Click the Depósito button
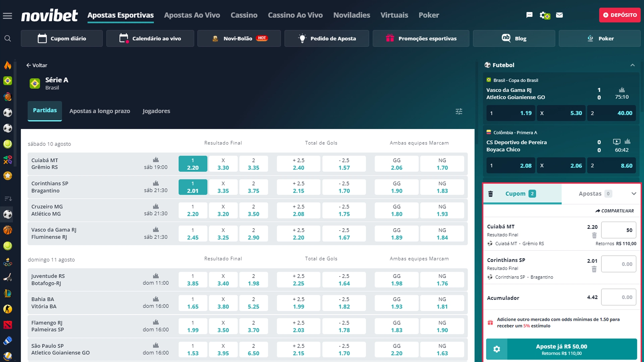The image size is (644, 362). [620, 15]
